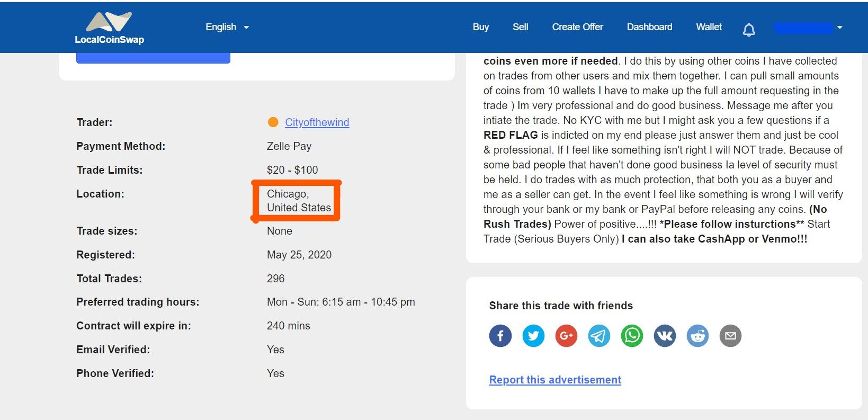
Task: Go to Create Offer
Action: (578, 27)
